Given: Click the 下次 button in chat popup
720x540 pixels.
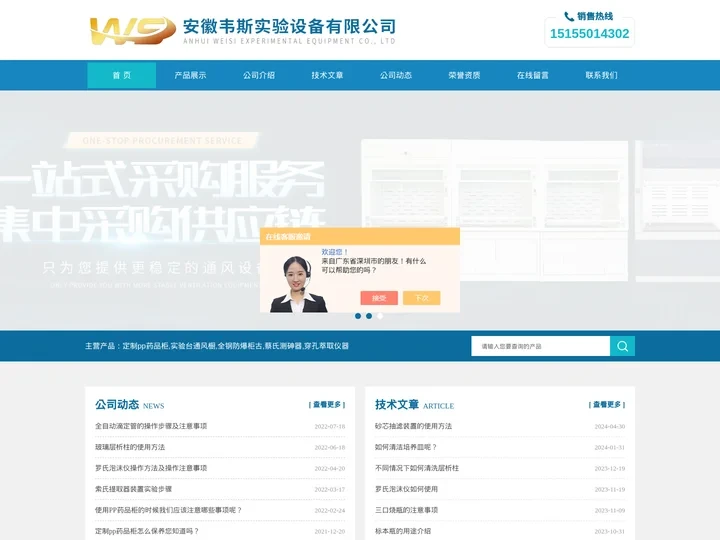Looking at the screenshot, I should (x=421, y=298).
